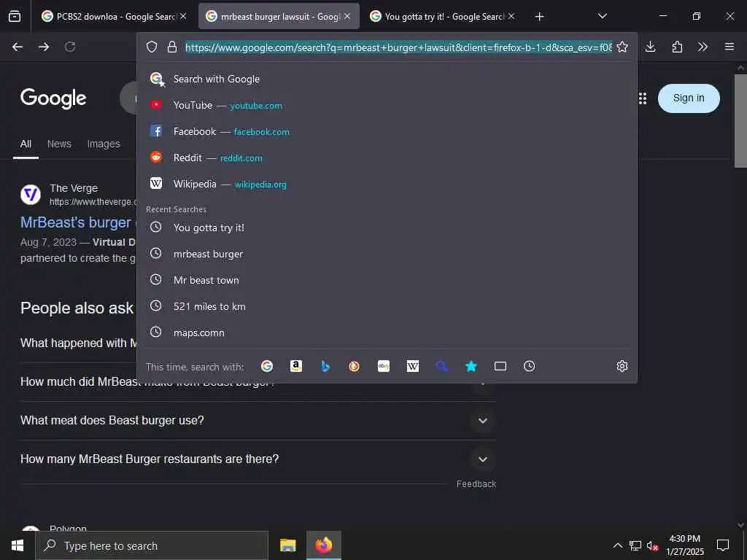Image resolution: width=747 pixels, height=560 pixels.
Task: Open MrBeast's burger Verge article link
Action: click(77, 222)
